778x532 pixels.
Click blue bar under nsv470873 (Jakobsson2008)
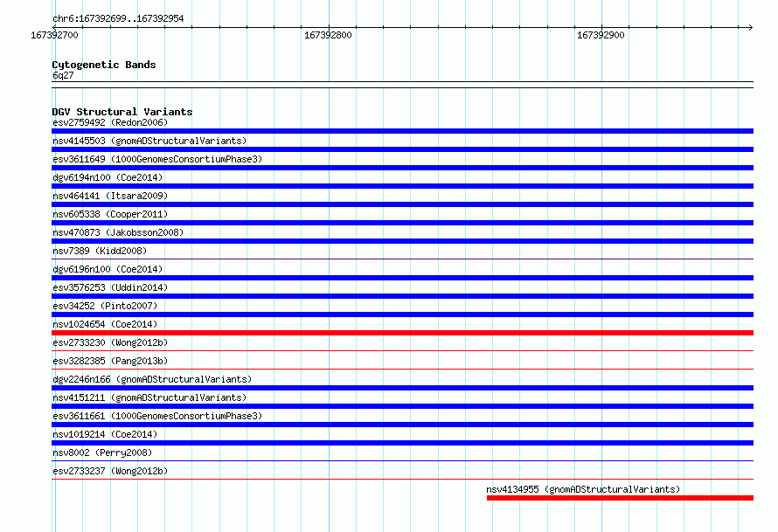[402, 241]
